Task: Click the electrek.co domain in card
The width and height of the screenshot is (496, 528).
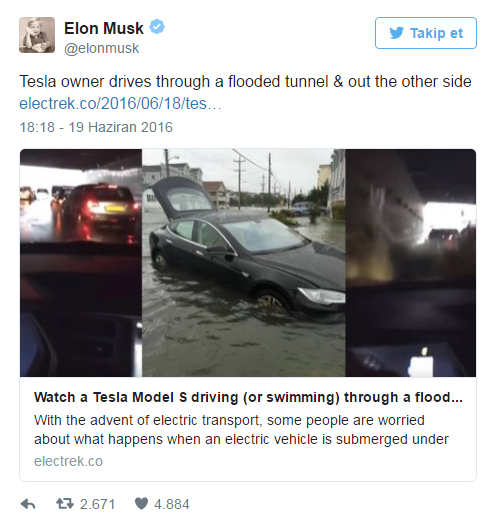Action: 68,461
